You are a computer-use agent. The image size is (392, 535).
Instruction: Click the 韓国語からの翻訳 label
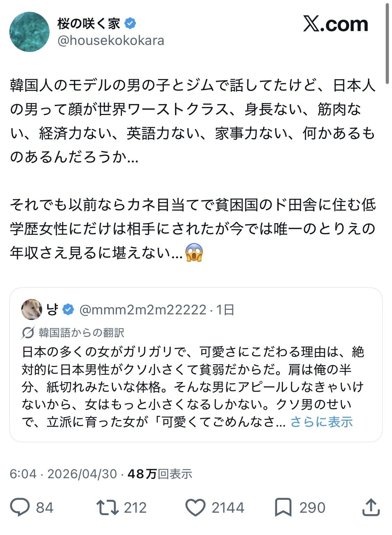(81, 333)
